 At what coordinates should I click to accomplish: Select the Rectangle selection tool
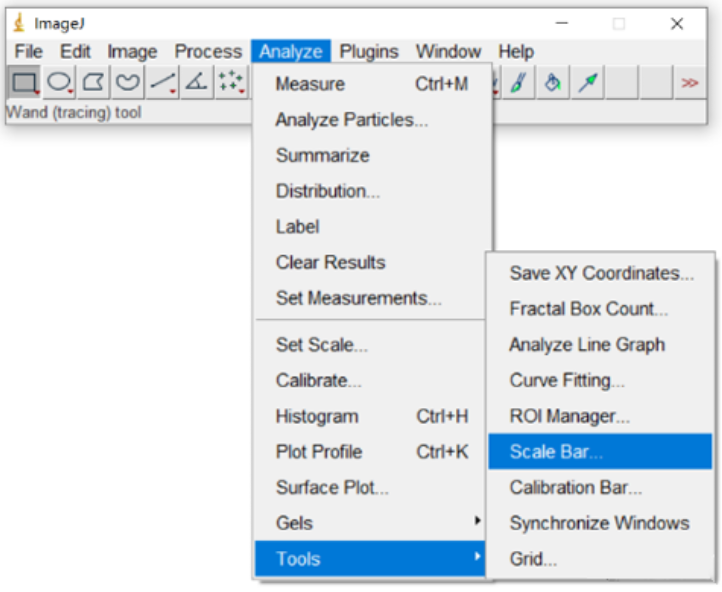point(25,83)
